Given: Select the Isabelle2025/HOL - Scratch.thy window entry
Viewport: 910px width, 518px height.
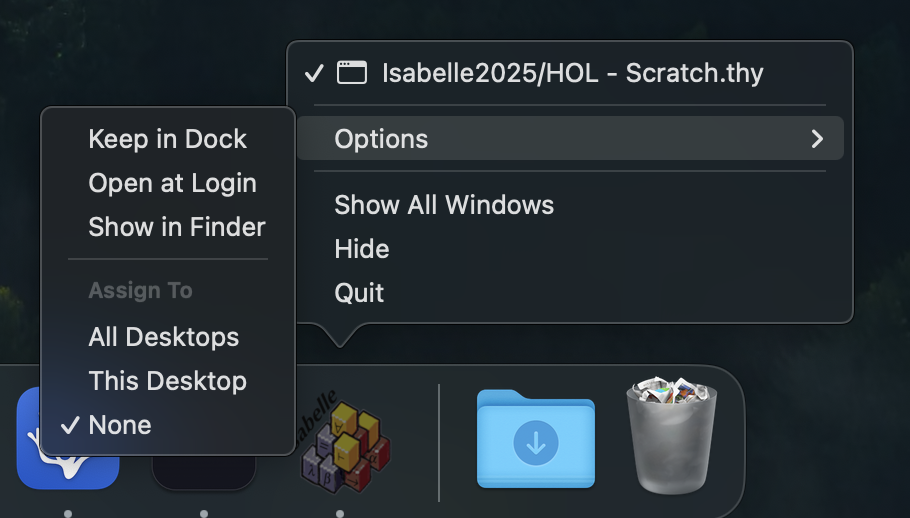Looking at the screenshot, I should pos(572,73).
